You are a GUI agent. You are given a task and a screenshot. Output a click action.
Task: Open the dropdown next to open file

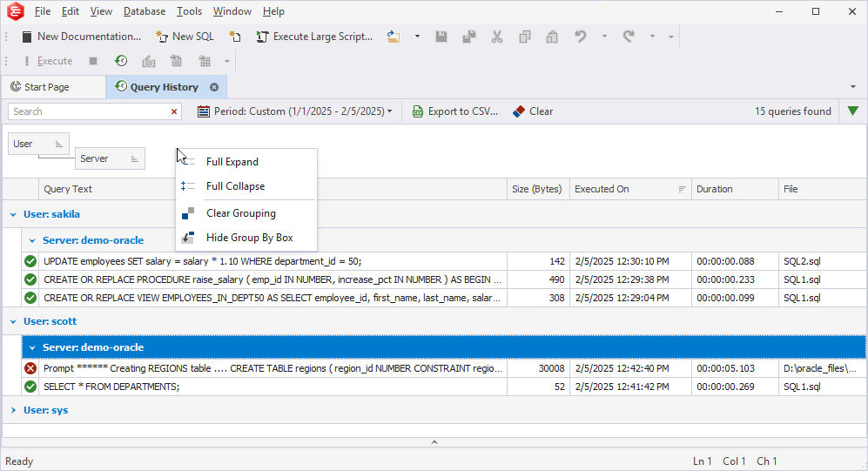tap(417, 37)
